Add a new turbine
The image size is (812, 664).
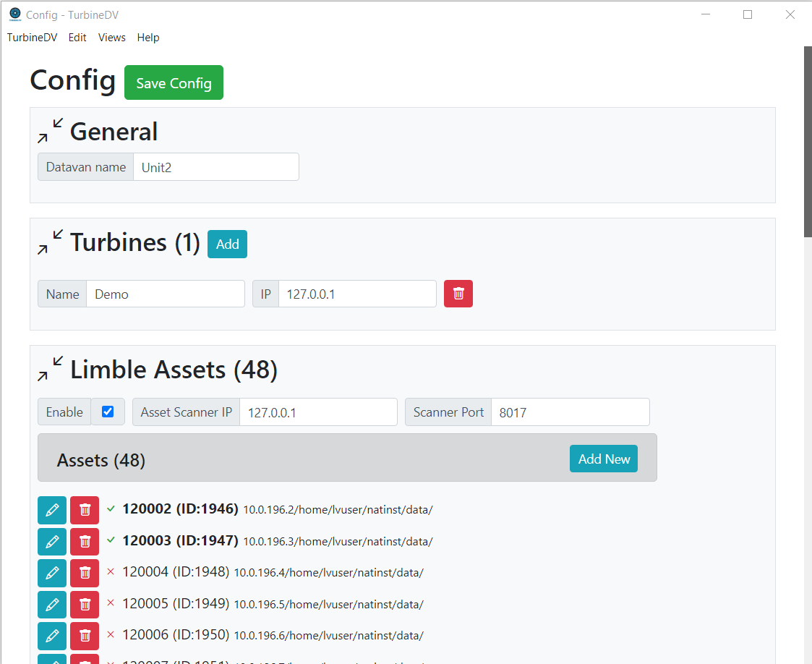click(227, 244)
